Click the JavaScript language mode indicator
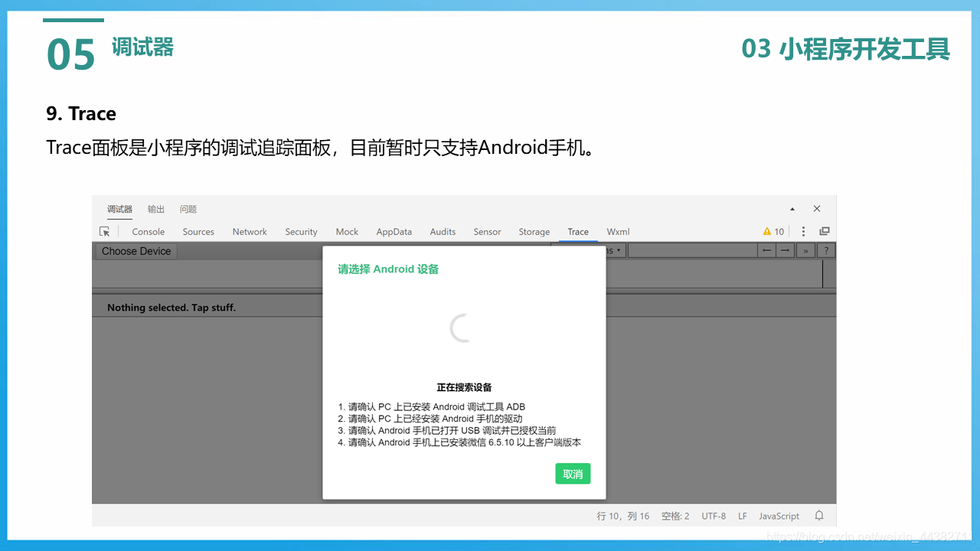 tap(779, 517)
